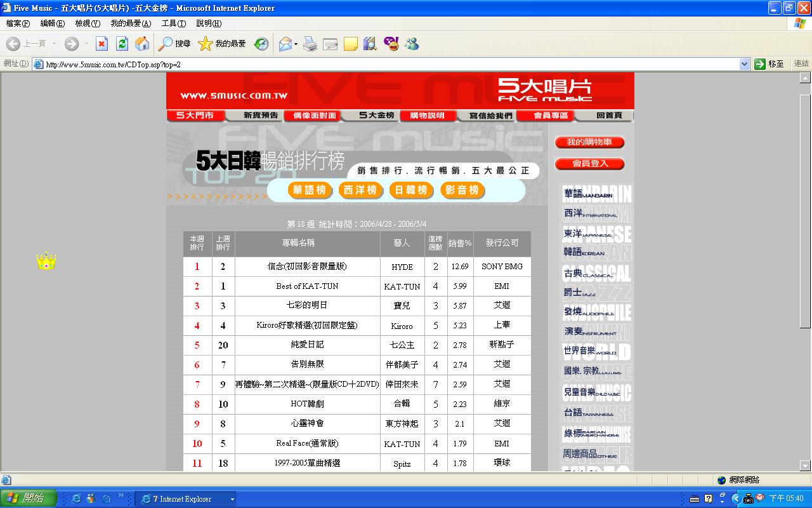Viewport: 812px width, 508px height.
Task: Switch to the 日韓榜 chart button
Action: (x=411, y=190)
